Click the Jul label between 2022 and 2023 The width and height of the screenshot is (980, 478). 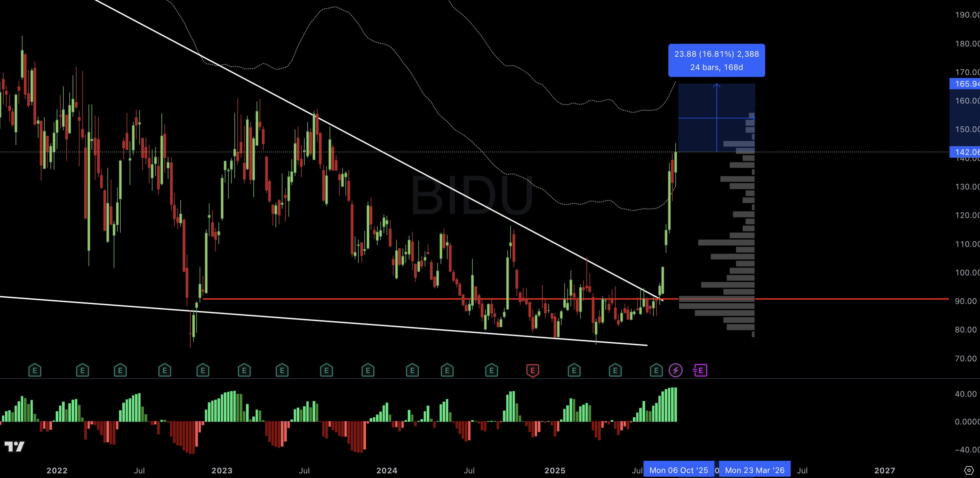point(139,470)
